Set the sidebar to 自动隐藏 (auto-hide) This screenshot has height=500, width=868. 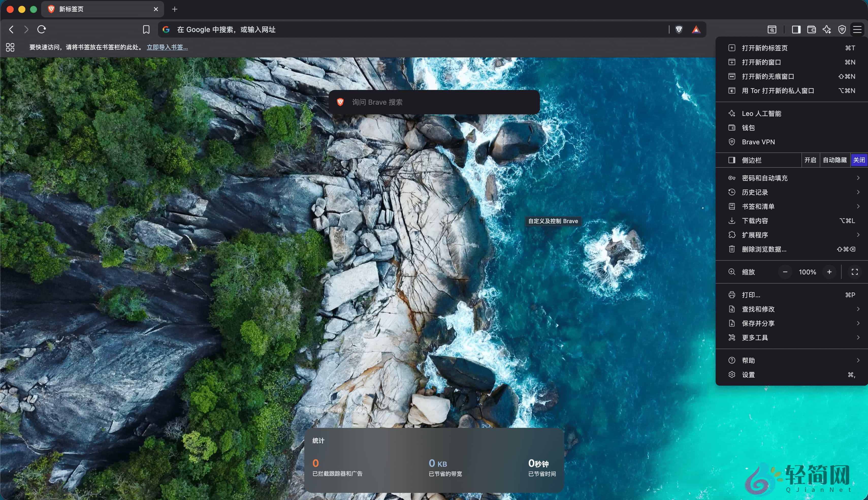835,160
